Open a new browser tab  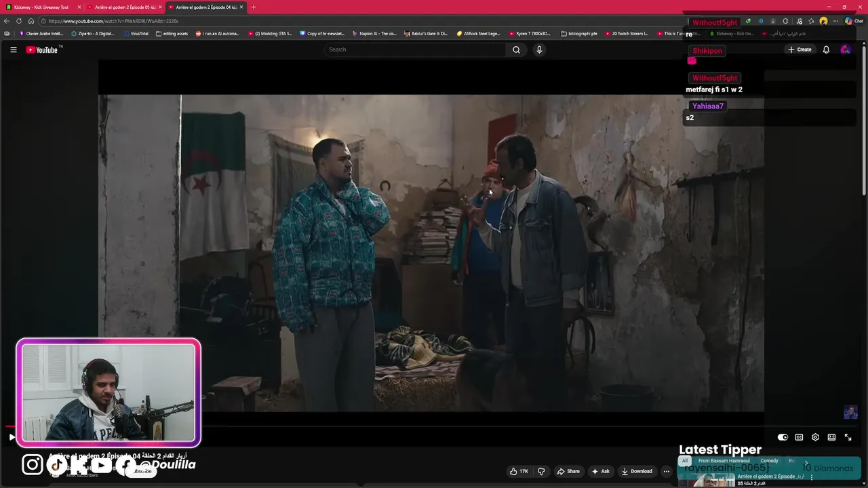254,7
